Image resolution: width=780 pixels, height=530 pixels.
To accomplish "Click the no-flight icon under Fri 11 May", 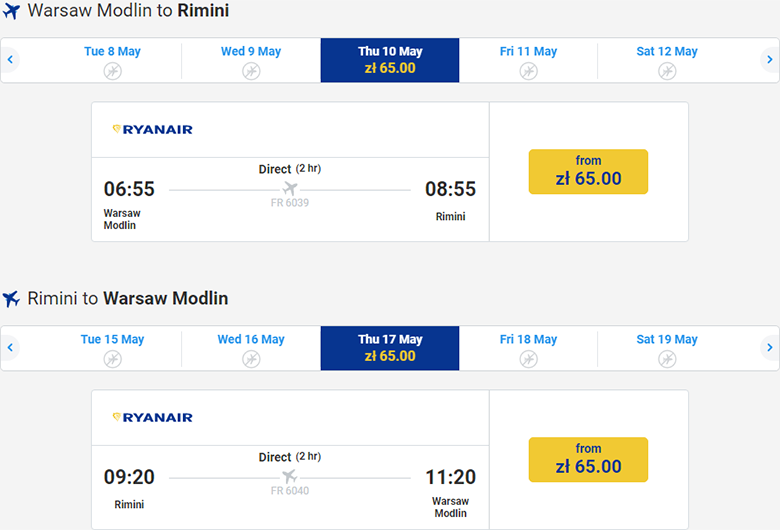I will 528,71.
